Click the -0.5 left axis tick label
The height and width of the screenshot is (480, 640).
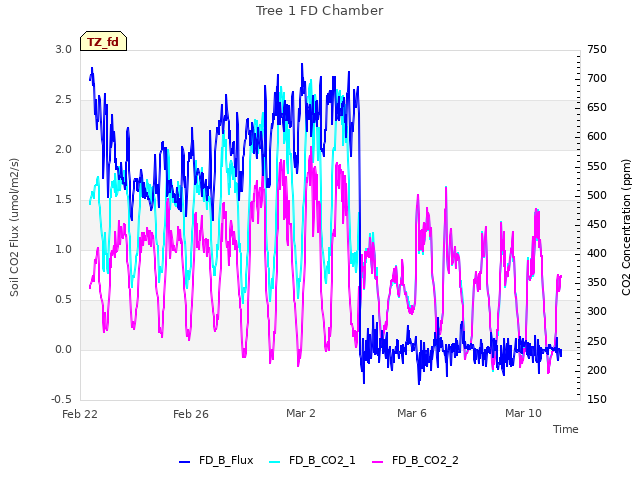click(x=62, y=400)
